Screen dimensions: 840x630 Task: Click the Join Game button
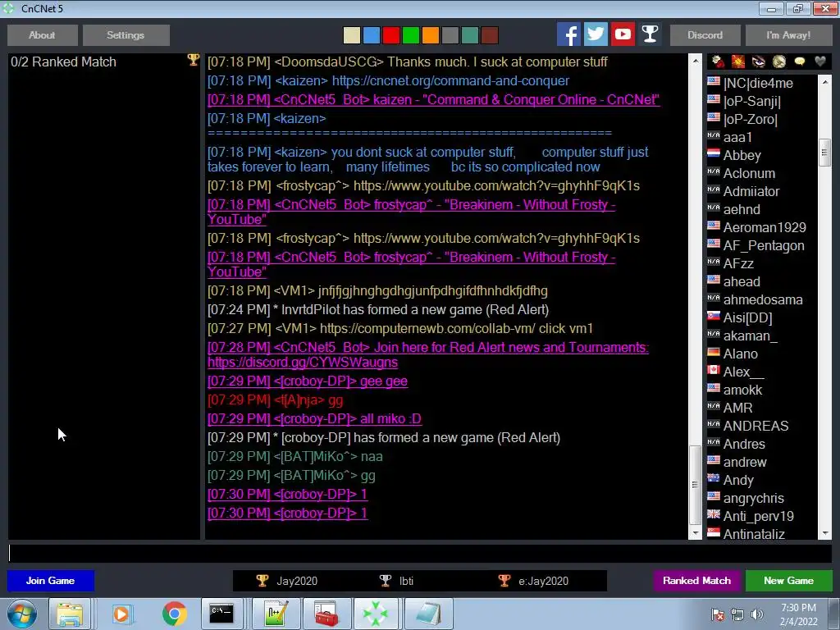tap(50, 581)
